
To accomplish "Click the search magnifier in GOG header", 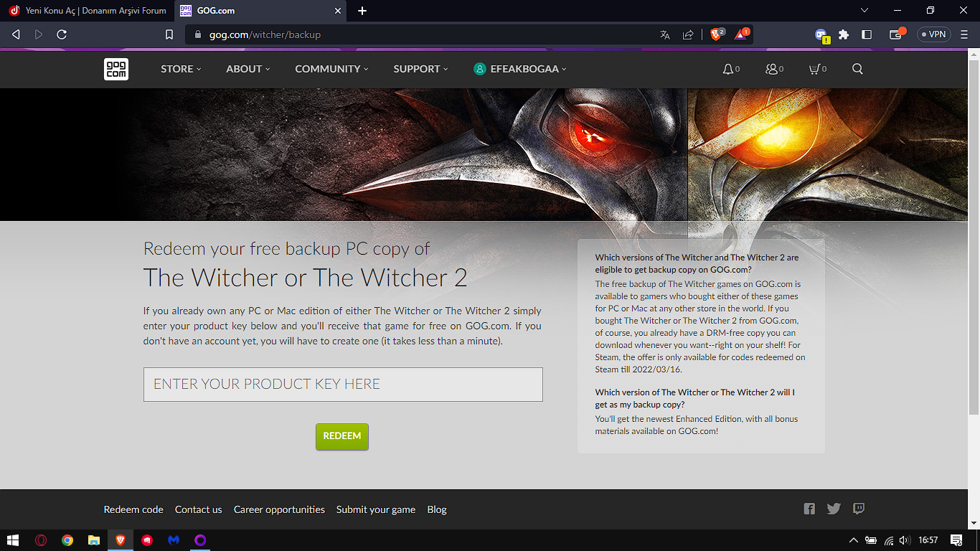I will coord(857,69).
